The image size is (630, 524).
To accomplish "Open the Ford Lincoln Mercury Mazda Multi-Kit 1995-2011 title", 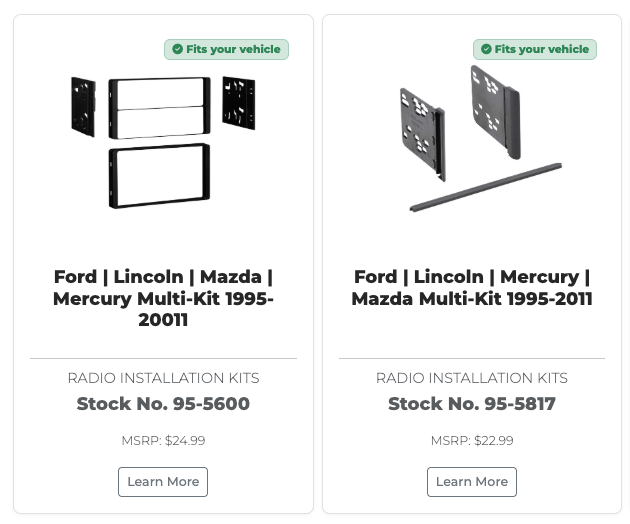I will pyautogui.click(x=472, y=287).
